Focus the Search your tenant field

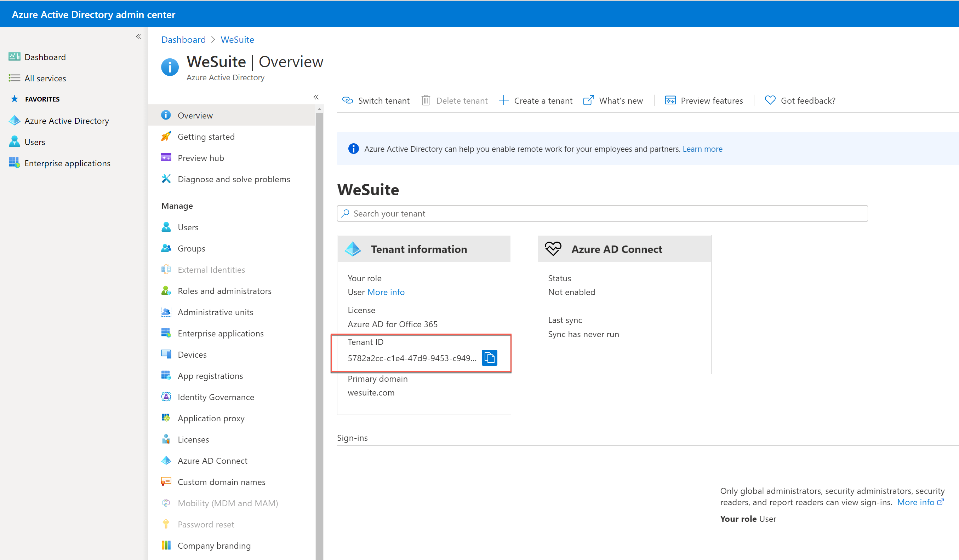pyautogui.click(x=602, y=214)
